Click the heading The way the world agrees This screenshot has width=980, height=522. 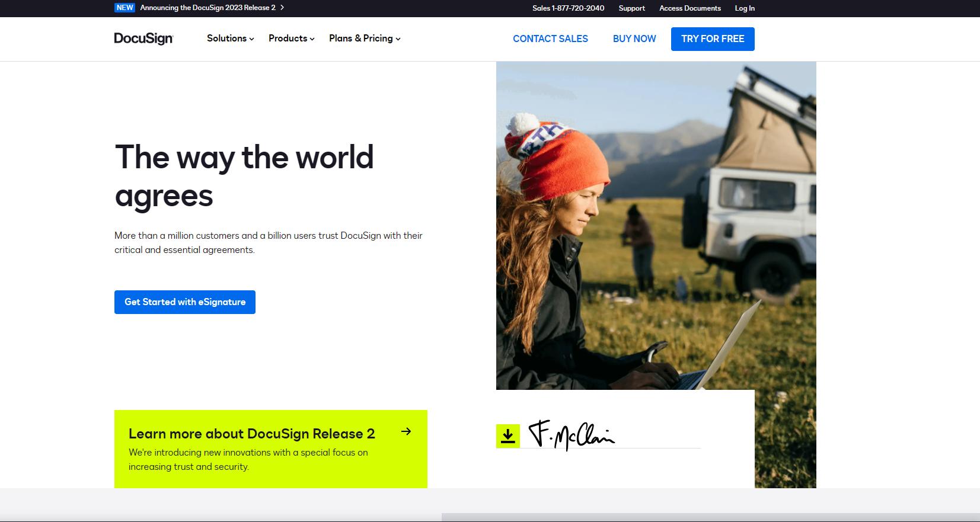244,176
